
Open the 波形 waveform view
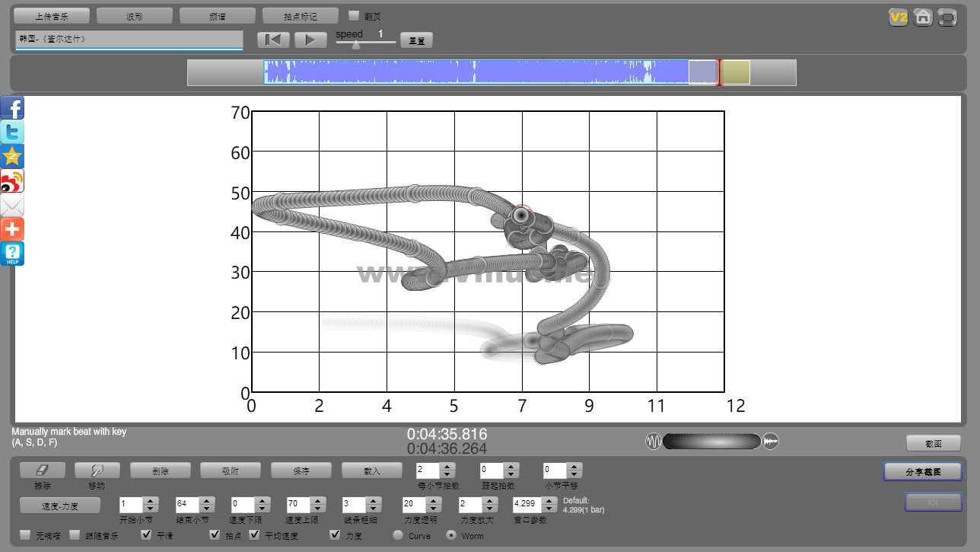(x=135, y=16)
